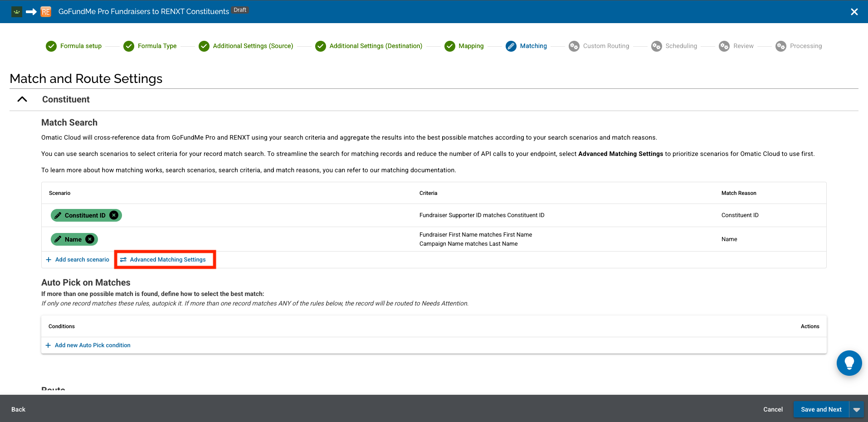Edit the Constituent ID scenario pencil icon

[x=58, y=215]
